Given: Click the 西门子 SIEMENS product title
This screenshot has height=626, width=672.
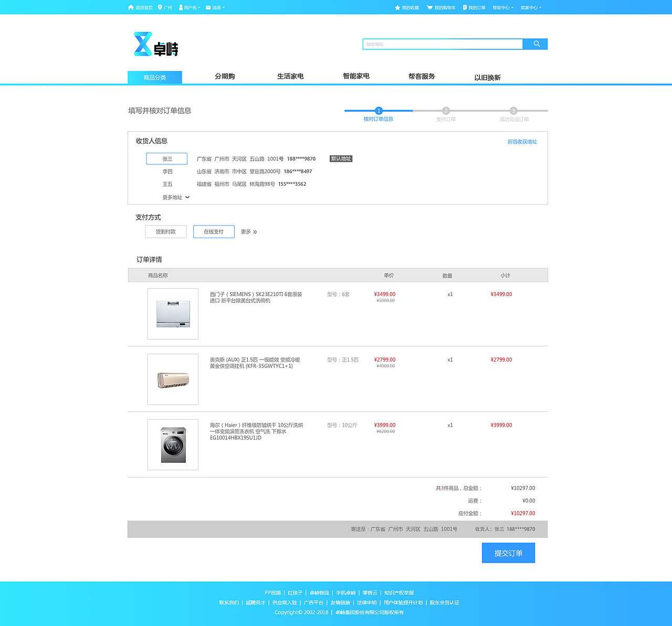Looking at the screenshot, I should click(x=256, y=298).
